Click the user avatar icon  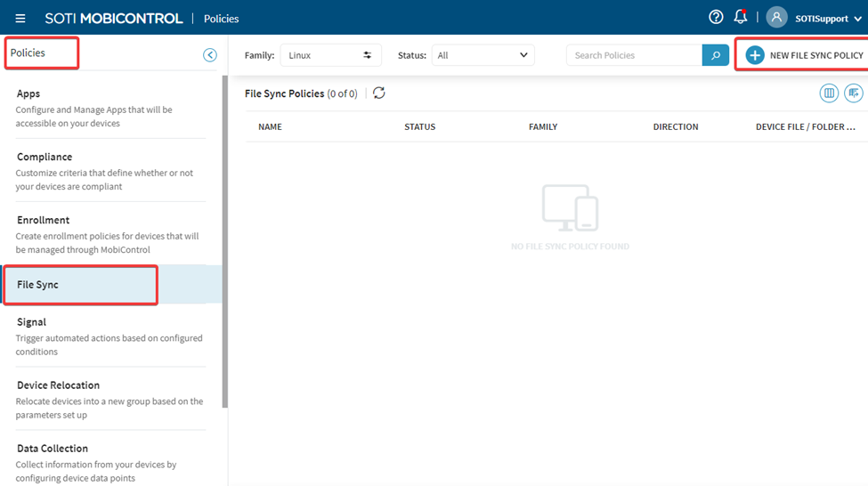(x=776, y=18)
